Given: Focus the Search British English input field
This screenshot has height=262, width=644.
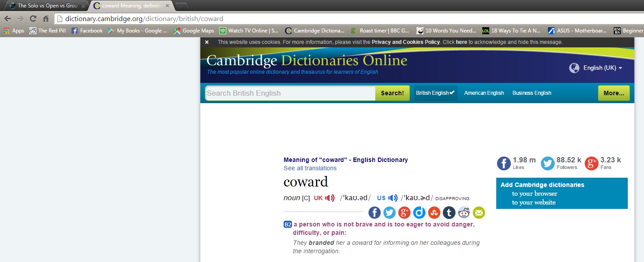Looking at the screenshot, I should [290, 93].
